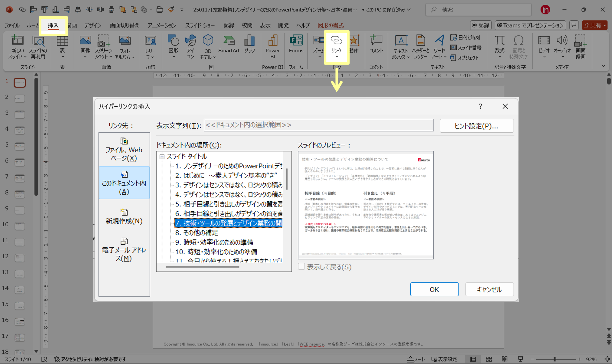Image resolution: width=612 pixels, height=364 pixels.
Task: Open フォトアルバム tool
Action: point(125,47)
